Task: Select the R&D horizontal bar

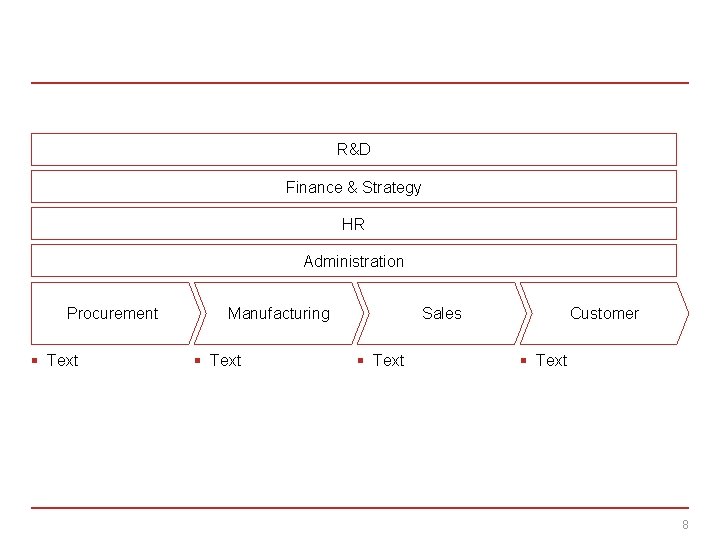Action: click(353, 149)
